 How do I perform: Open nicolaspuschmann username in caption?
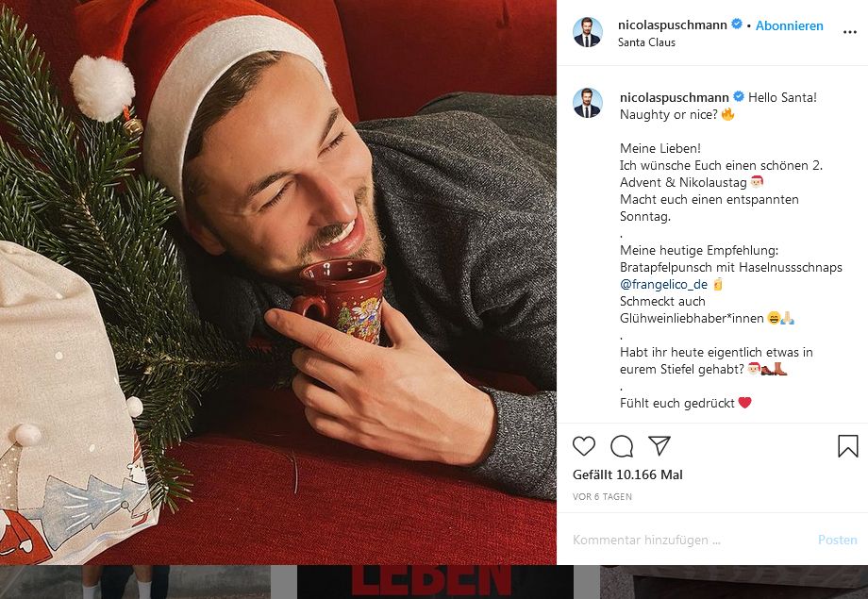click(675, 97)
